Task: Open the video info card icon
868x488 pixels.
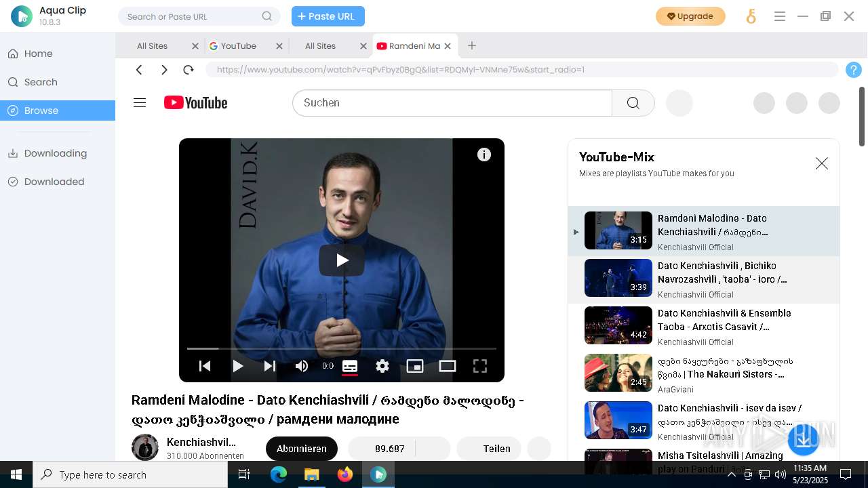Action: click(x=484, y=155)
